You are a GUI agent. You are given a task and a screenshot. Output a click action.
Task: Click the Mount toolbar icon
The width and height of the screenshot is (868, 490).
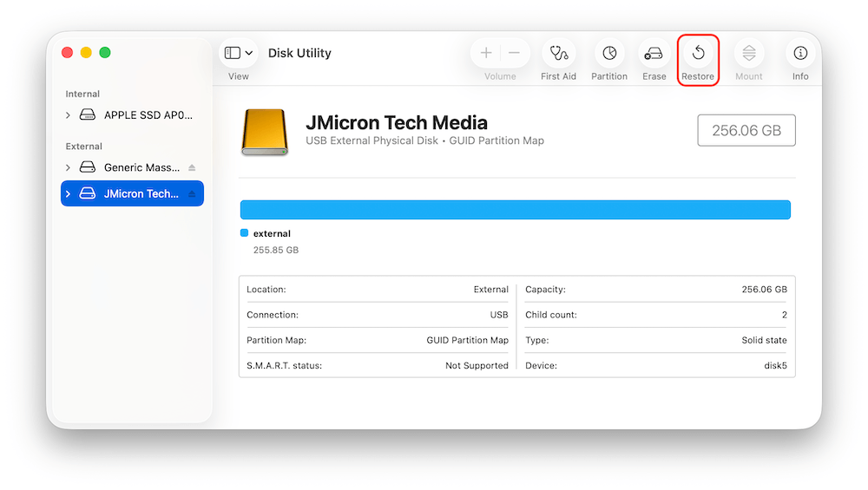748,54
